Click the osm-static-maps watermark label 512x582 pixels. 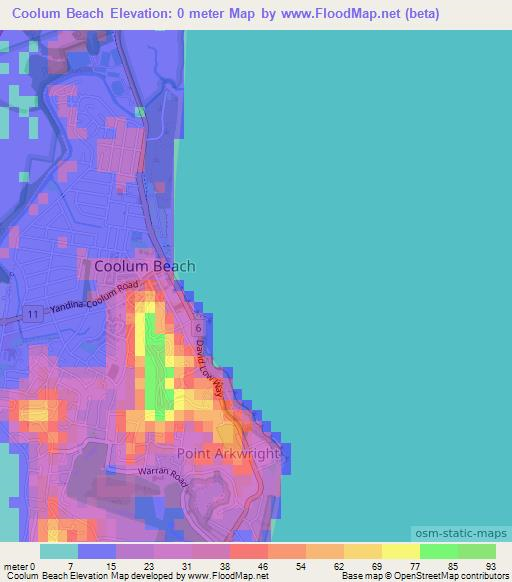click(461, 533)
